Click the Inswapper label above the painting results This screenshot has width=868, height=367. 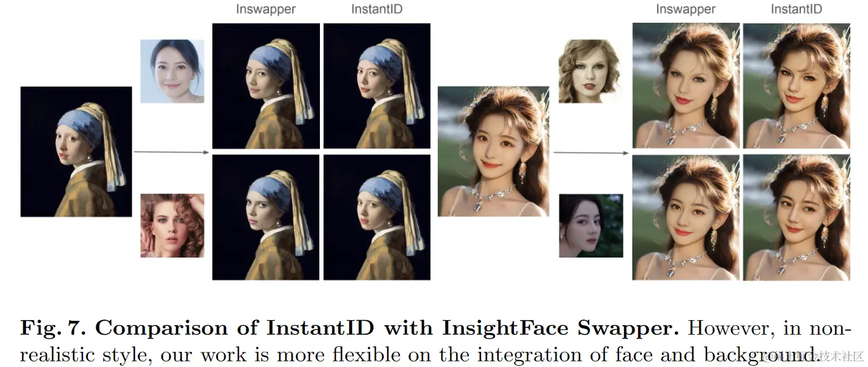[x=266, y=10]
